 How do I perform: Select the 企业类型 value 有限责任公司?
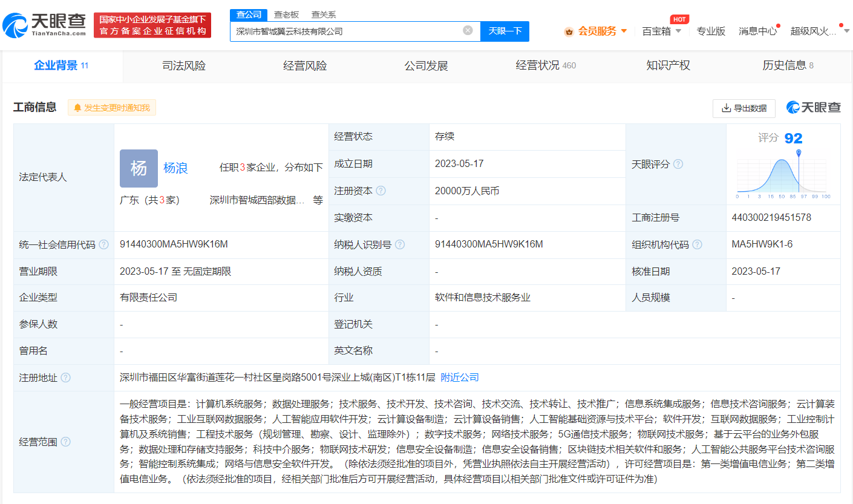point(149,298)
